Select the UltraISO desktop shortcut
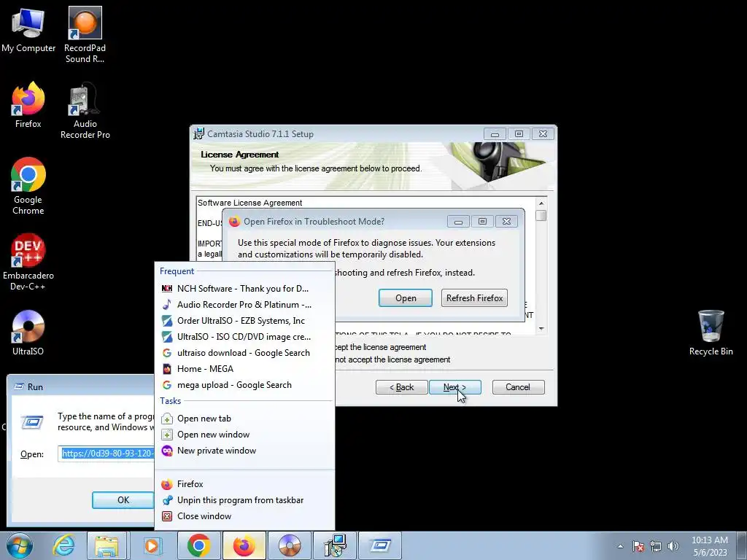747x560 pixels. pos(28,332)
